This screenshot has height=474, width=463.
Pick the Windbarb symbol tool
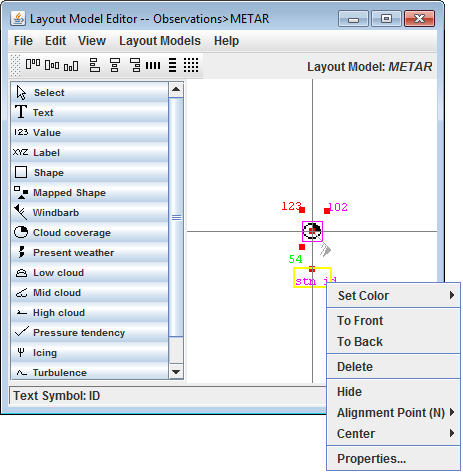(89, 212)
